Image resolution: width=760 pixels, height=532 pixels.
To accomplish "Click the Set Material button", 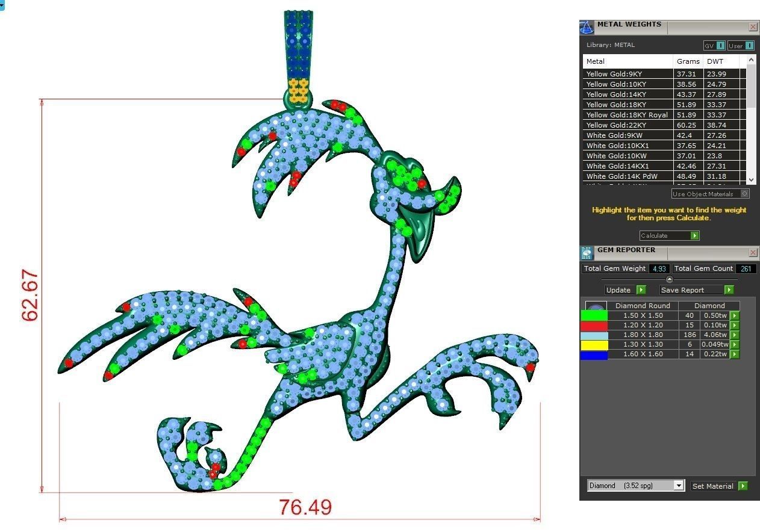I will [719, 486].
